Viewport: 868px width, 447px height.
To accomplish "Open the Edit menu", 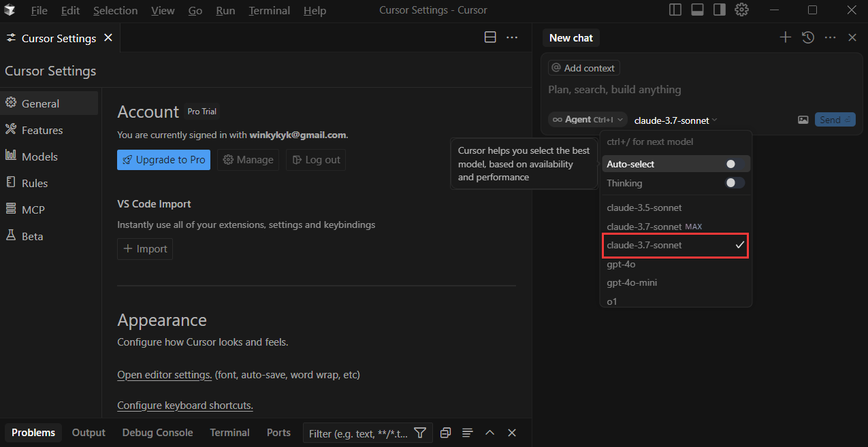I will coord(70,11).
